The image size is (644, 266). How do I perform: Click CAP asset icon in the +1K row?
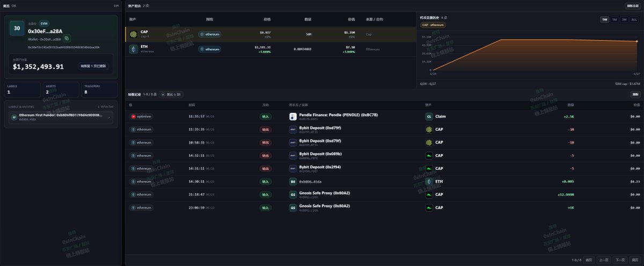[429, 207]
